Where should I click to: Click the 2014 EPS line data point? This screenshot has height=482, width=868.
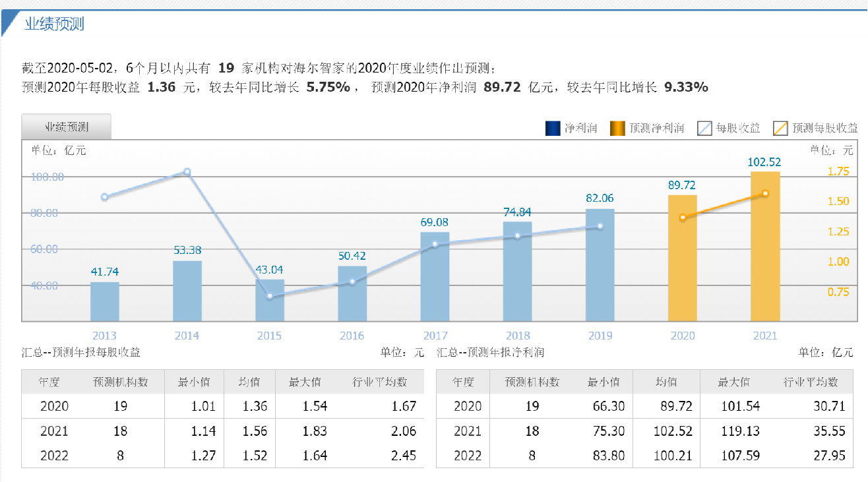(x=187, y=172)
